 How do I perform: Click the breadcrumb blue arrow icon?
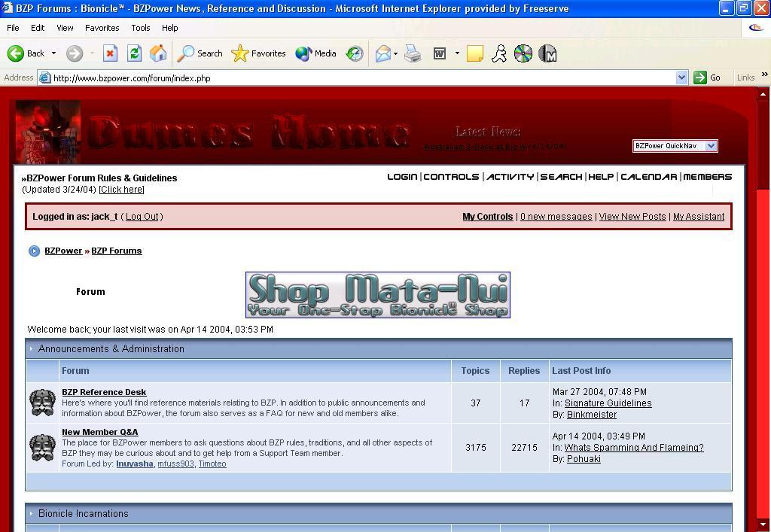(x=34, y=251)
